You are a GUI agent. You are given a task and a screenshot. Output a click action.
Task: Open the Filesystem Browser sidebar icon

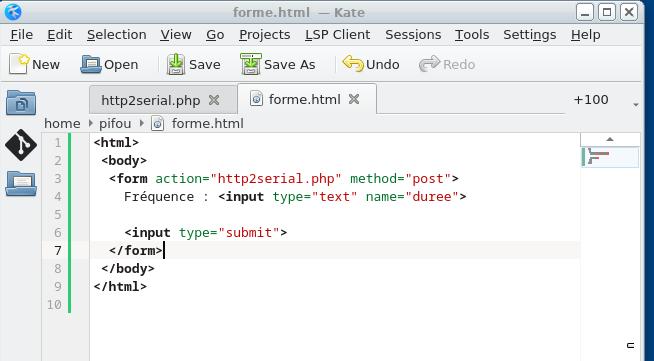pyautogui.click(x=21, y=184)
